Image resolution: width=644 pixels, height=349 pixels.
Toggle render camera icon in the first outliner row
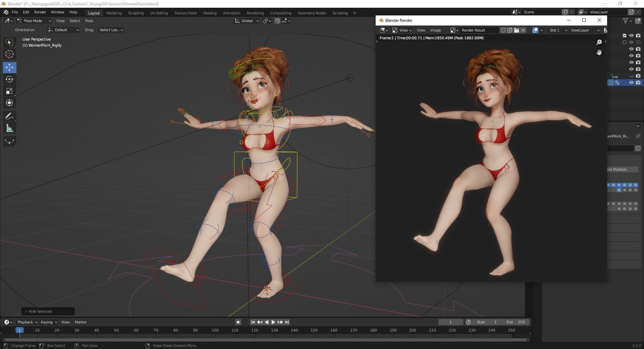point(638,36)
